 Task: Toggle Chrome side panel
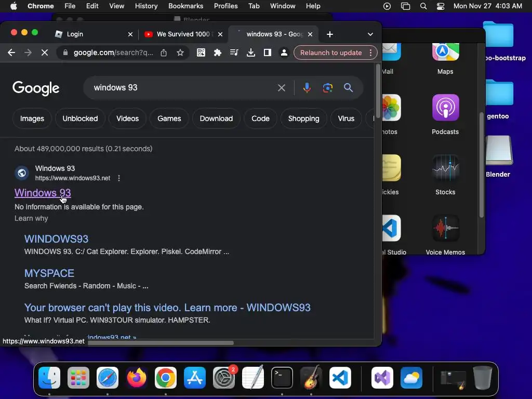click(x=268, y=52)
